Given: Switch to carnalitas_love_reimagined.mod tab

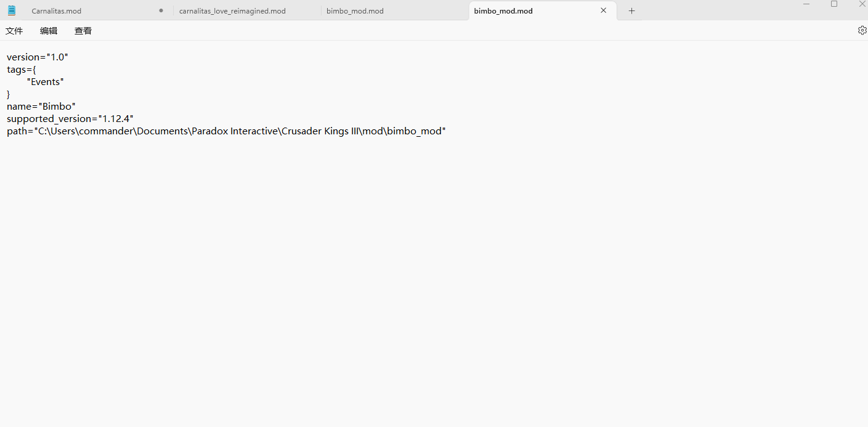Looking at the screenshot, I should (x=232, y=11).
